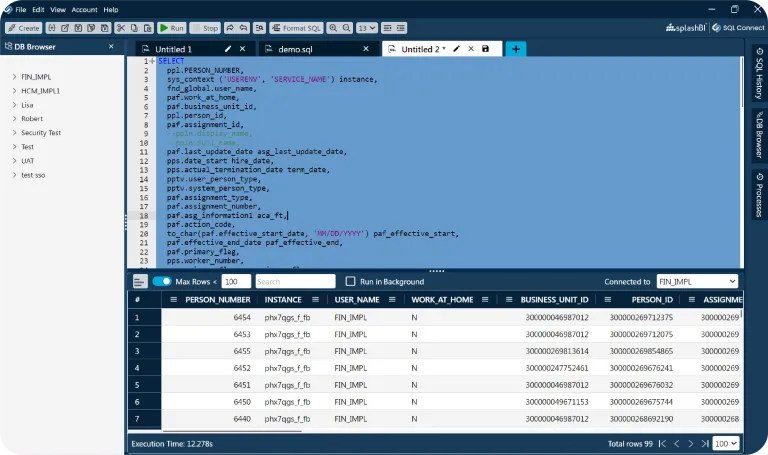This screenshot has width=768, height=455.
Task: Save Untitled 2 using tab floppy icon
Action: point(485,49)
